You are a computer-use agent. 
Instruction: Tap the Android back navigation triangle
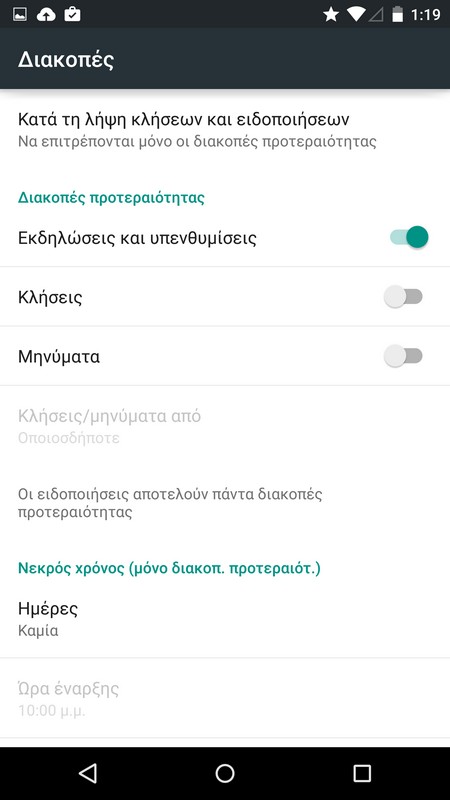coord(88,773)
